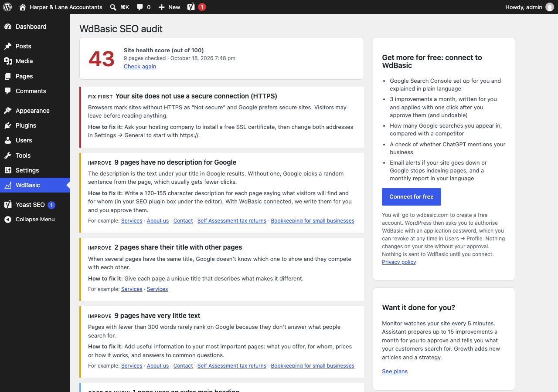Open the WdBasic menu item
558x392 pixels.
point(35,185)
